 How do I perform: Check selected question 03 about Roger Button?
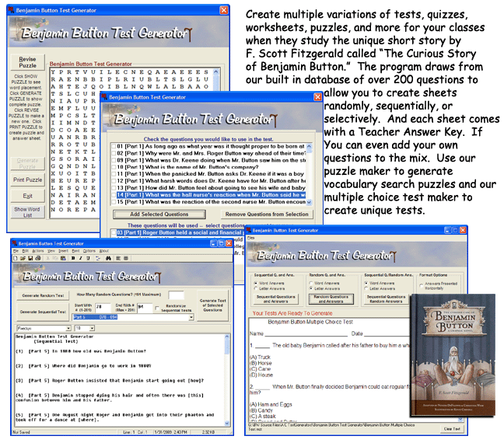[114, 232]
